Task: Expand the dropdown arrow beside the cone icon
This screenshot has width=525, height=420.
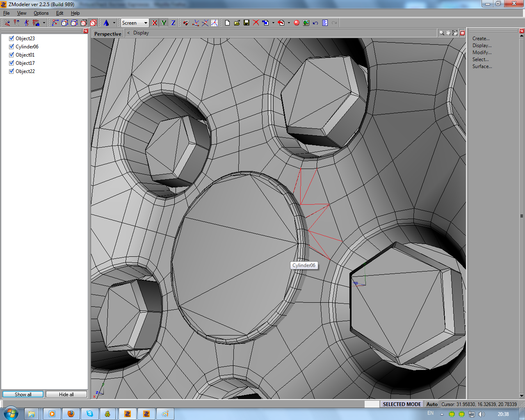Action: 114,23
